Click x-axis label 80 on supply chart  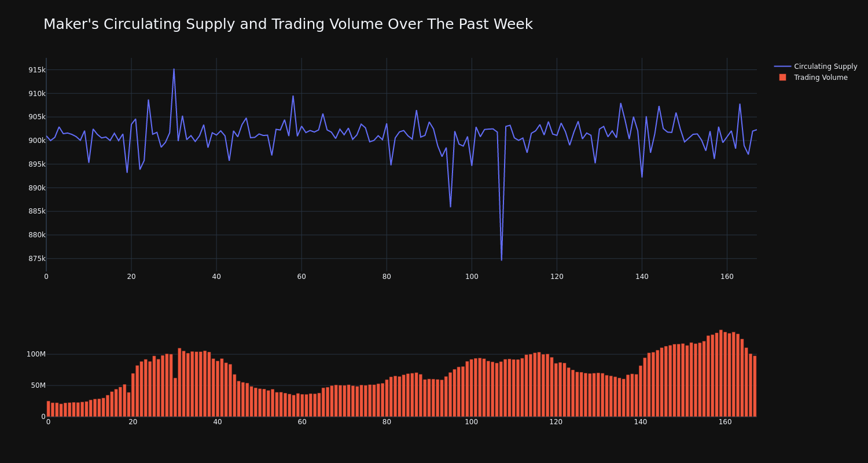point(387,277)
